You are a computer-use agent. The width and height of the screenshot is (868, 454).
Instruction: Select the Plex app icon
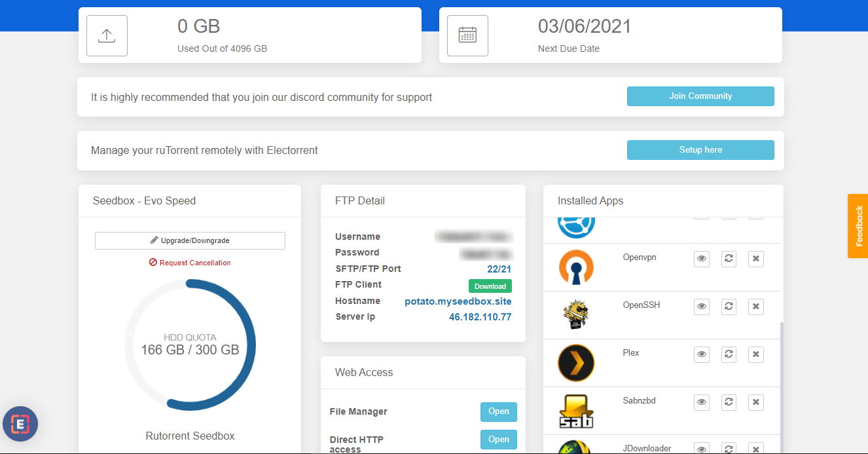pyautogui.click(x=576, y=363)
